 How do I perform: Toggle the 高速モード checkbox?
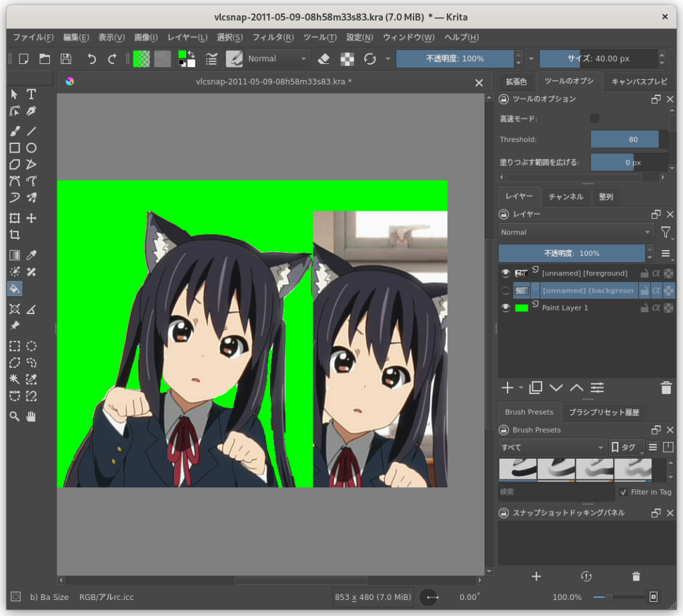594,119
